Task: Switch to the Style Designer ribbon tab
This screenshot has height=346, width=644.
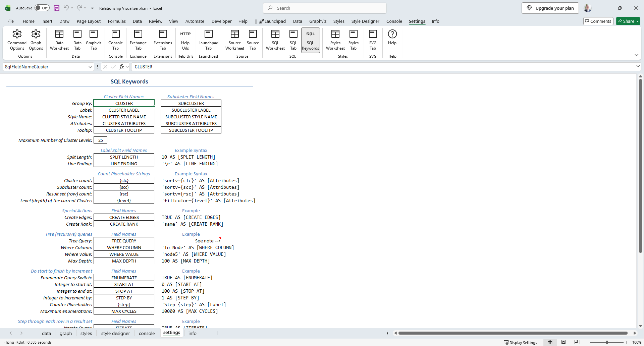Action: coord(365,21)
